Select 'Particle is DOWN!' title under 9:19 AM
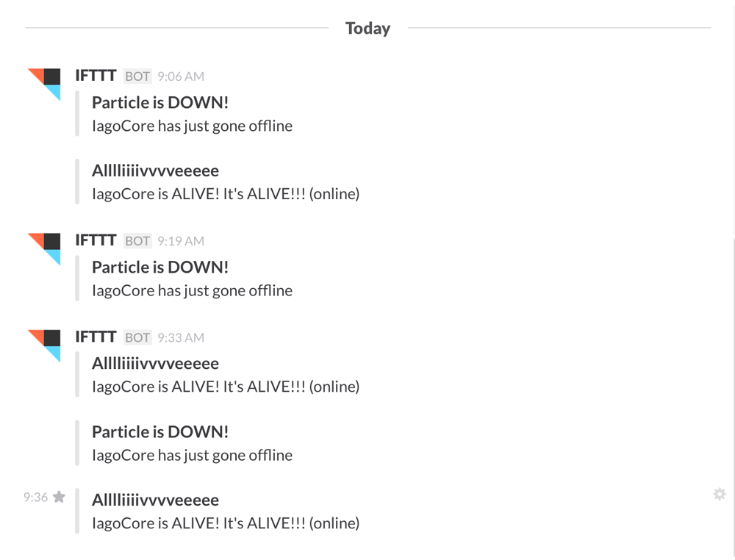This screenshot has height=560, width=735. pos(160,268)
